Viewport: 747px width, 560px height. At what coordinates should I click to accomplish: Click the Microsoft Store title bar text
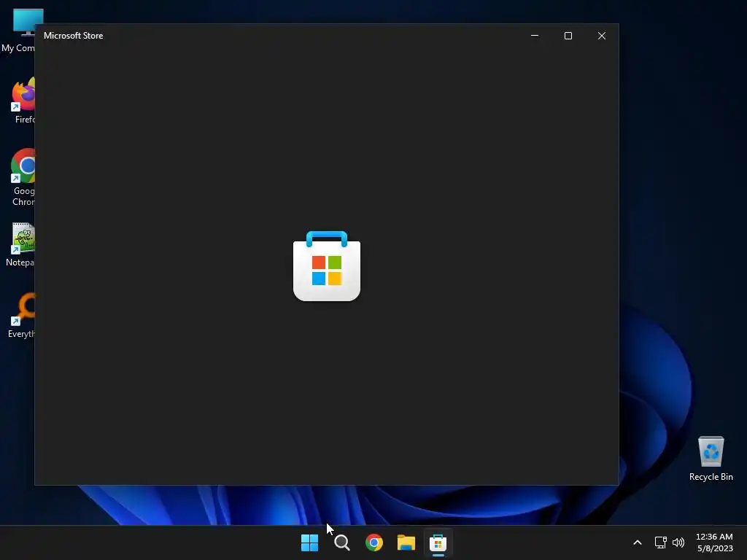point(74,36)
